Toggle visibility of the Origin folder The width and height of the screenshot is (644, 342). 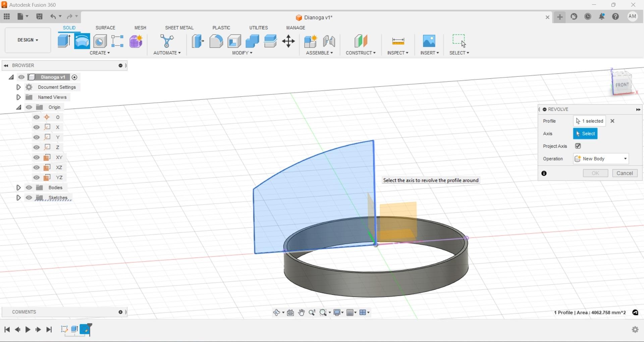[x=29, y=107]
